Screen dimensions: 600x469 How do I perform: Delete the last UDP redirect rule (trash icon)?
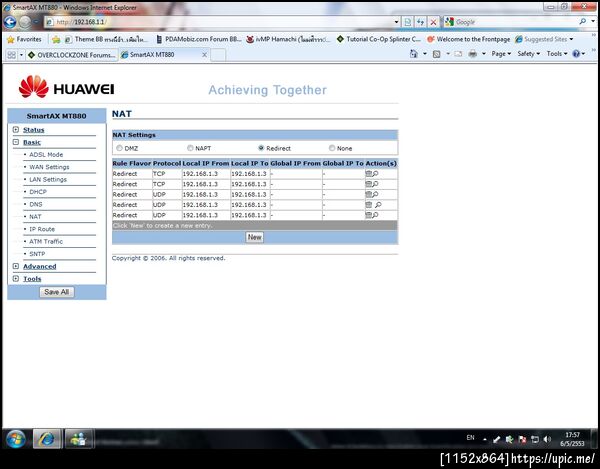pyautogui.click(x=368, y=215)
